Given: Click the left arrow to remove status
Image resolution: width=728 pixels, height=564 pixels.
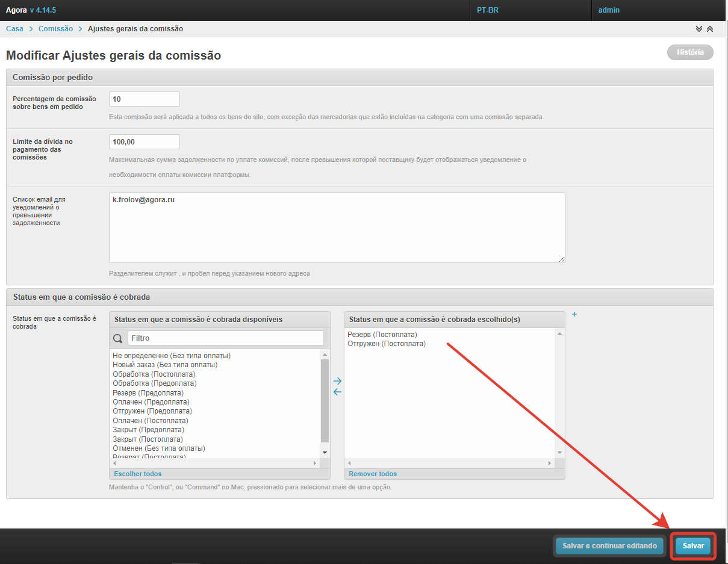Looking at the screenshot, I should click(337, 392).
